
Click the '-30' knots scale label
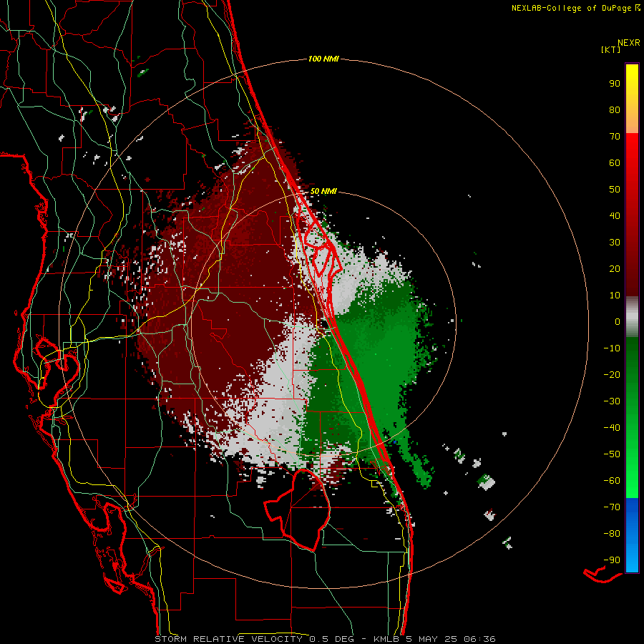tap(612, 401)
